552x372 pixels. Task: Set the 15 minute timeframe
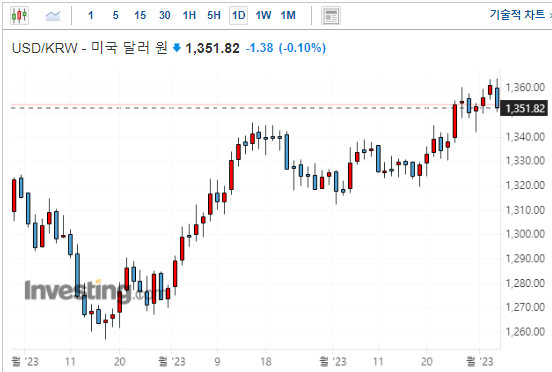[140, 15]
